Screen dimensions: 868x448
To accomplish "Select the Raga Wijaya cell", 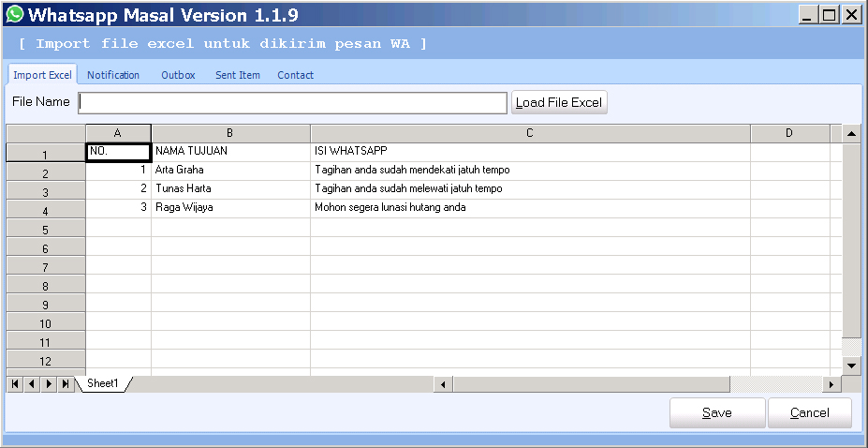I will point(231,208).
